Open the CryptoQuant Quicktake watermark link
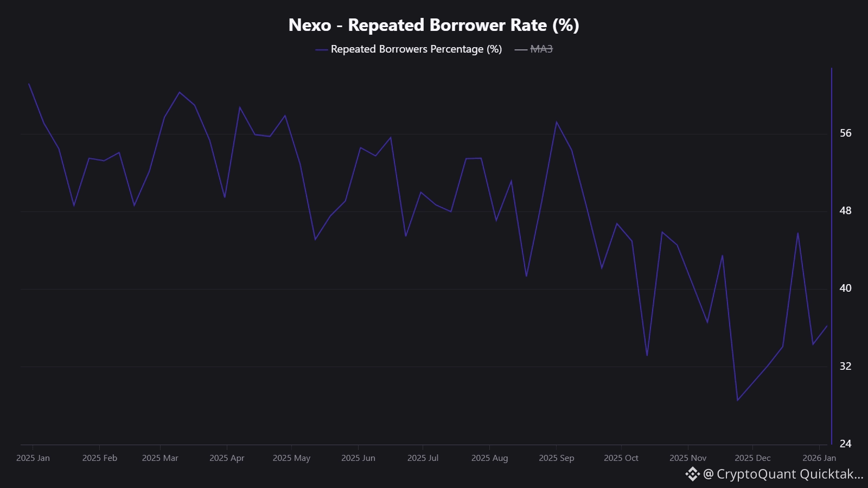 click(783, 474)
